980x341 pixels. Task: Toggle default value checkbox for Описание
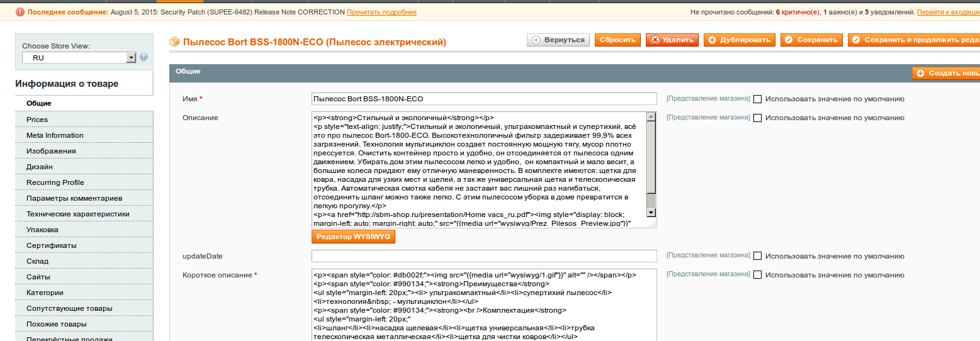(758, 118)
